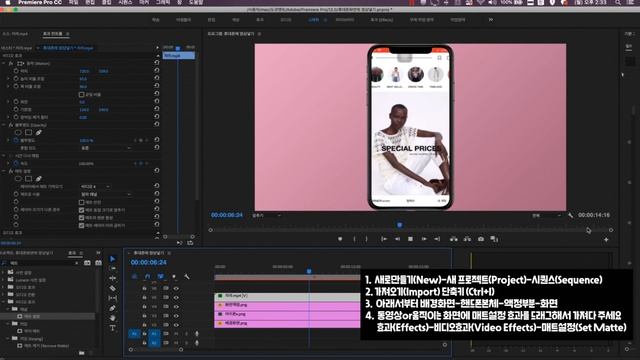The width and height of the screenshot is (640, 360).
Task: Uncheck the Premultiply Matte Layer checkbox
Action: click(x=81, y=225)
